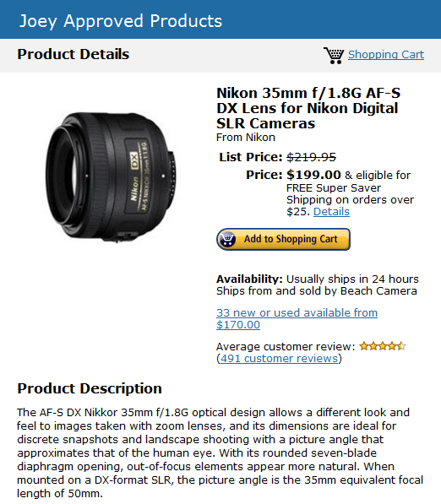The width and height of the screenshot is (441, 504).
Task: Click the From Nikon brand text
Action: [x=246, y=138]
